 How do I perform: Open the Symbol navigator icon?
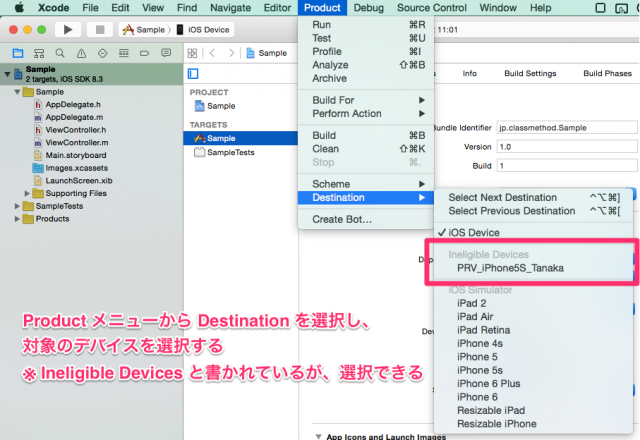tap(39, 53)
